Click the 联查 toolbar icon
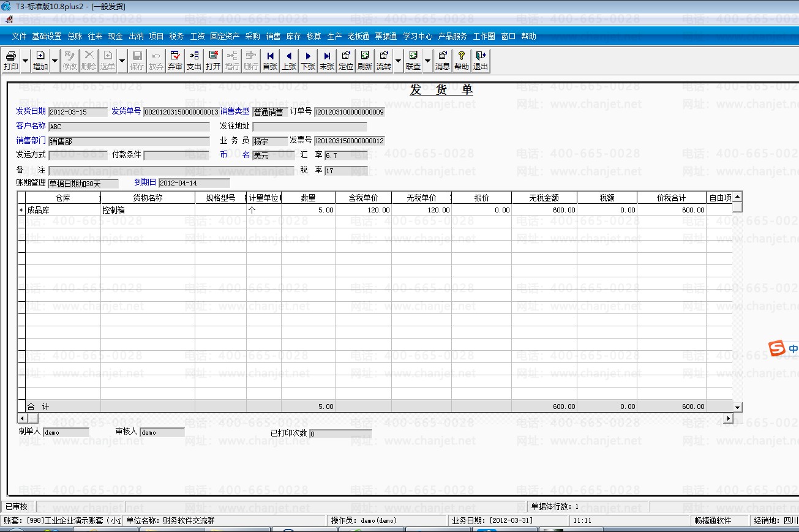The width and height of the screenshot is (799, 532). click(x=413, y=61)
